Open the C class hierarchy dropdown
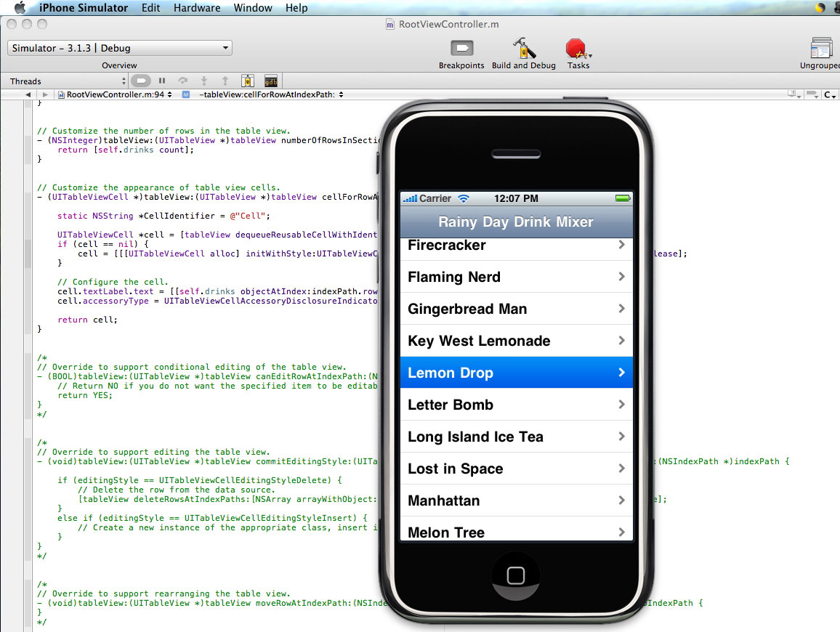 (830, 94)
